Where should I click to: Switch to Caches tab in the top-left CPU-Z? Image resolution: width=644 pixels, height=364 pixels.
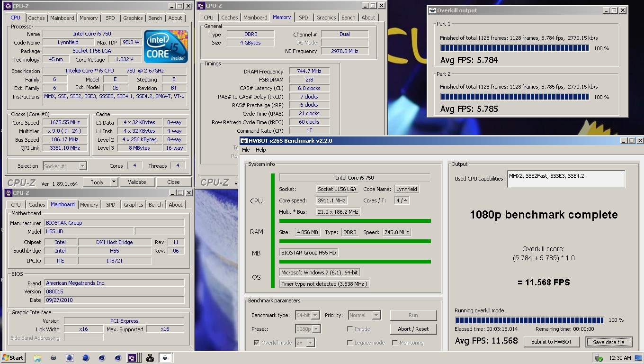pyautogui.click(x=36, y=18)
